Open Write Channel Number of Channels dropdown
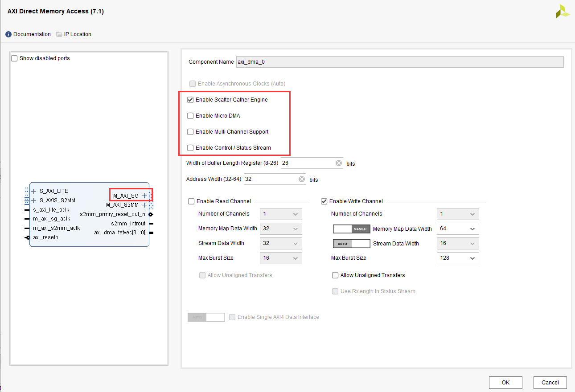Viewport: 575px width, 392px height. (458, 214)
